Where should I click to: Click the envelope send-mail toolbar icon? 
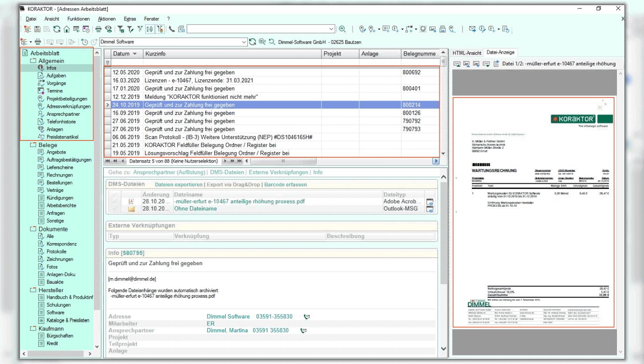tap(472, 29)
